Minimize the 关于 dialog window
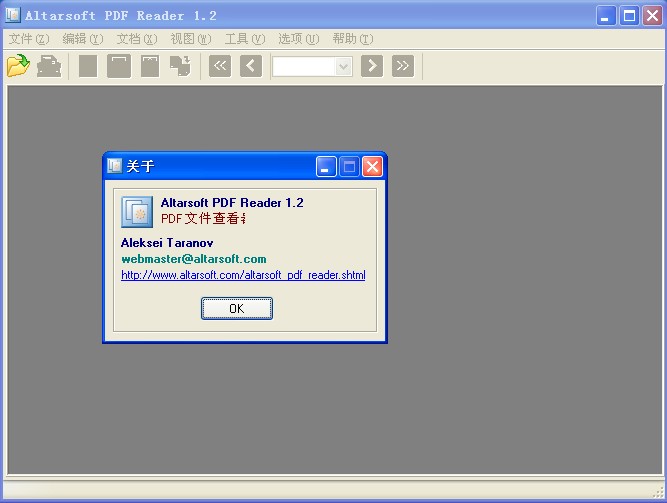 click(x=326, y=166)
